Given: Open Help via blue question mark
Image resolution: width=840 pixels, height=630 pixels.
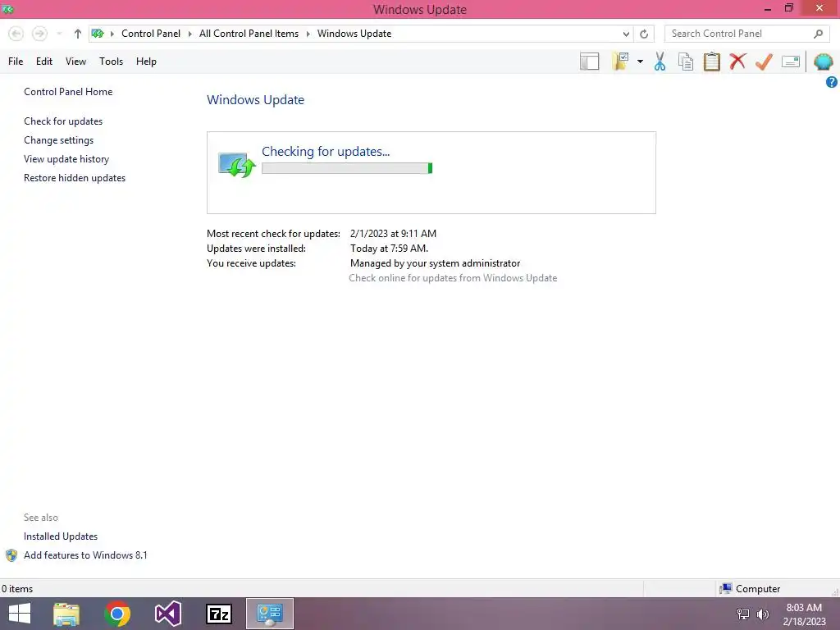Looking at the screenshot, I should coord(832,82).
